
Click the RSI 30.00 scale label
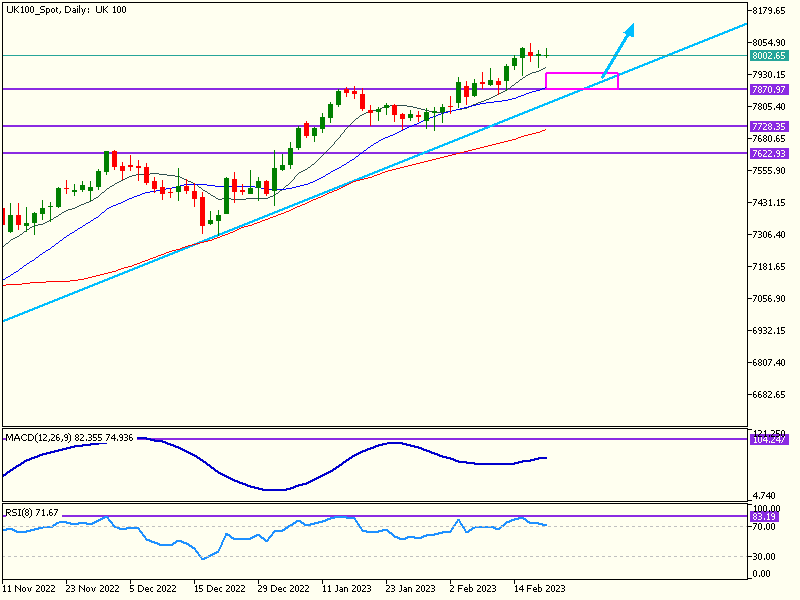coord(764,556)
